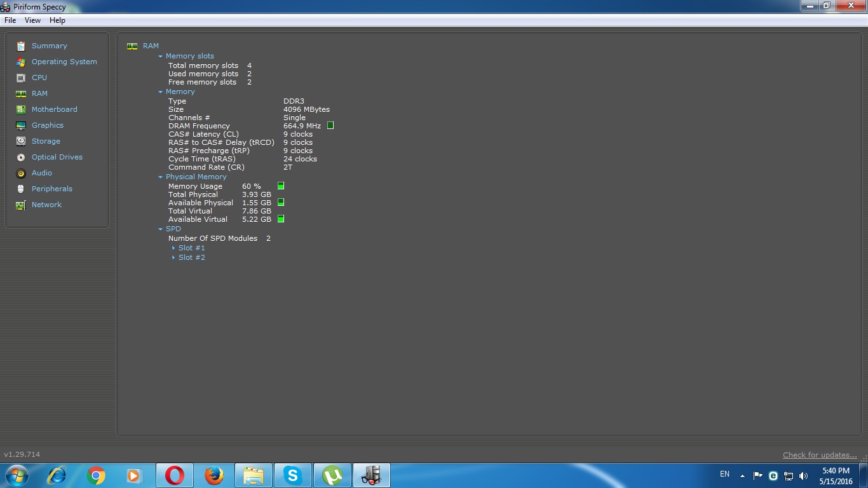Open Motherboard section via its icon
The width and height of the screenshot is (868, 488).
click(x=21, y=109)
